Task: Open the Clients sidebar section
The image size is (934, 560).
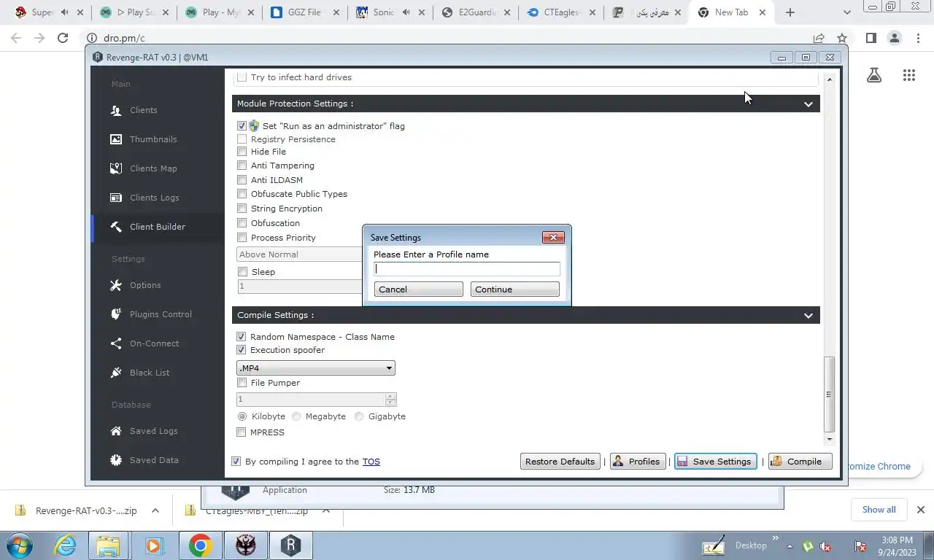Action: [x=143, y=110]
